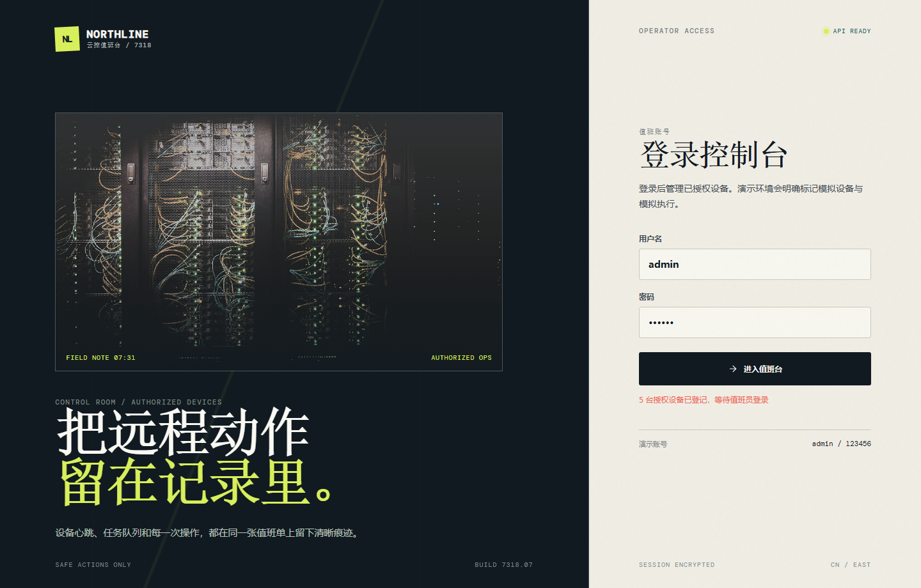Click the 设备心跳 description sentence
Screen dimensions: 921x588
(x=209, y=533)
